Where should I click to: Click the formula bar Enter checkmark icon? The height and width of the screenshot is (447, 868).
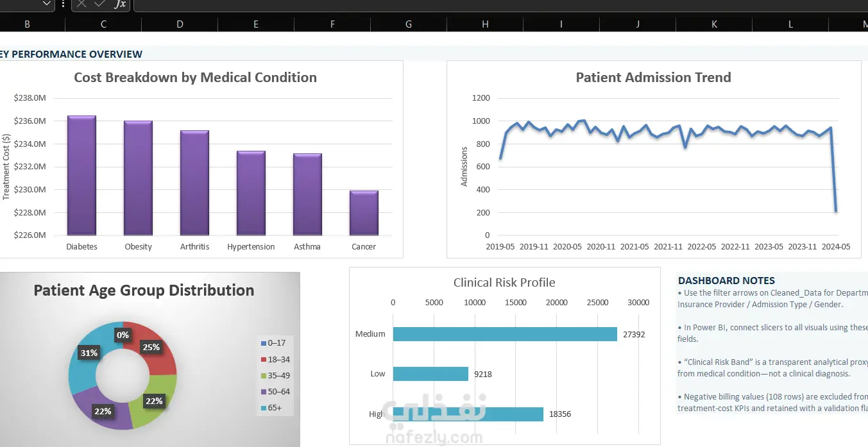pos(99,4)
